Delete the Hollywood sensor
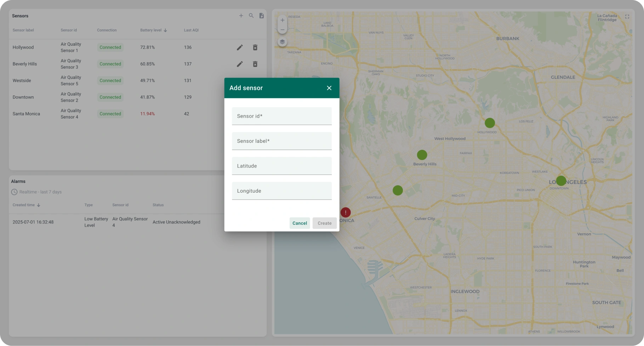The height and width of the screenshot is (346, 644). (x=255, y=47)
